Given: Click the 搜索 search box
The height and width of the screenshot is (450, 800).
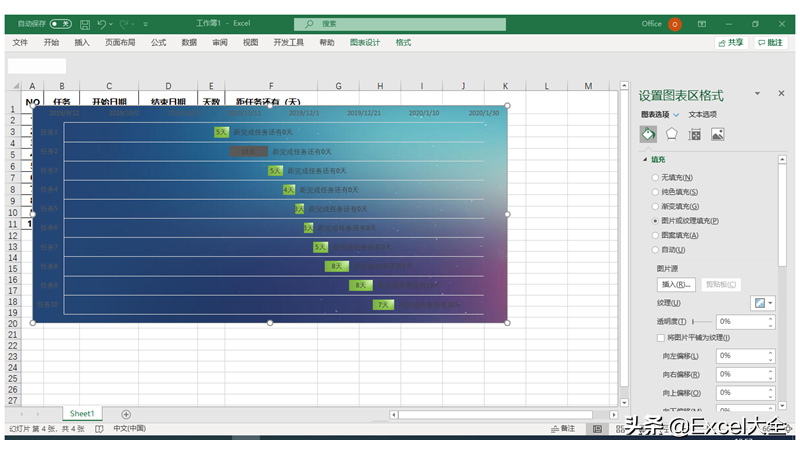Looking at the screenshot, I should click(400, 24).
